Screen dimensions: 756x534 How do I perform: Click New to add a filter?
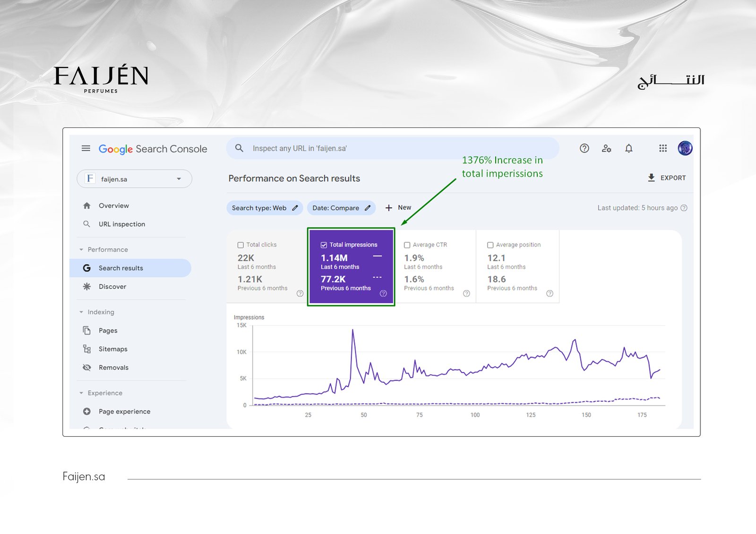click(x=398, y=208)
